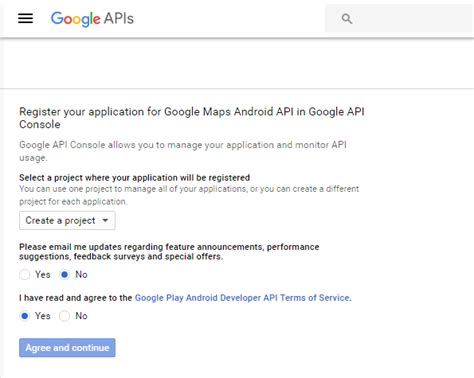The width and height of the screenshot is (474, 378).
Task: Select No for Terms of Service agreement
Action: [x=64, y=316]
